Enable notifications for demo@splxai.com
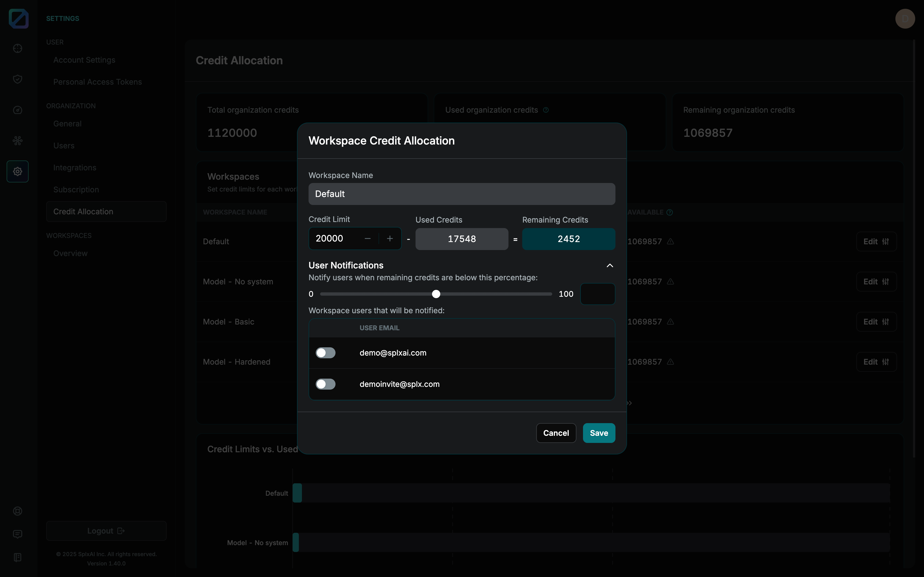This screenshot has height=577, width=924. click(325, 353)
